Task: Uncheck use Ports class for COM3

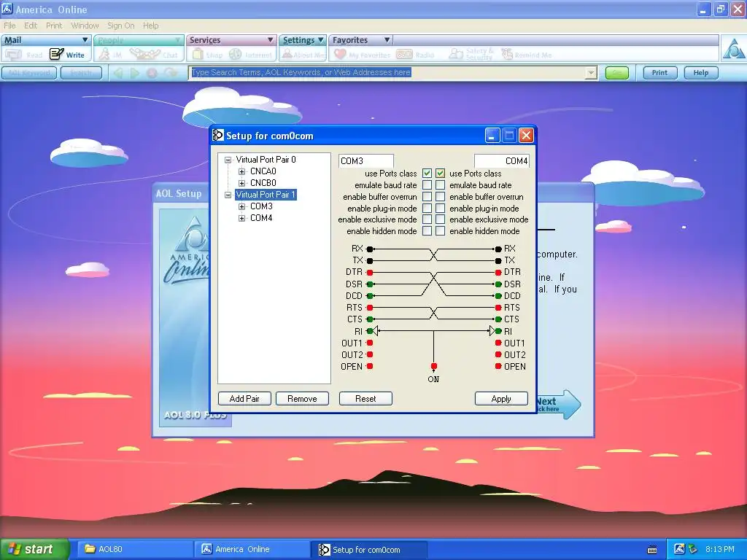Action: pyautogui.click(x=427, y=174)
